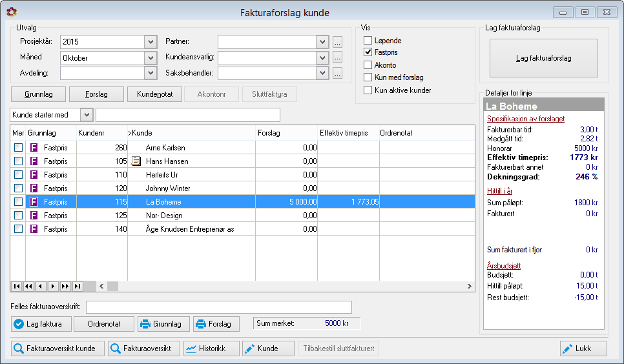624x364 pixels.
Task: Open the Avdeling dropdown
Action: (151, 73)
